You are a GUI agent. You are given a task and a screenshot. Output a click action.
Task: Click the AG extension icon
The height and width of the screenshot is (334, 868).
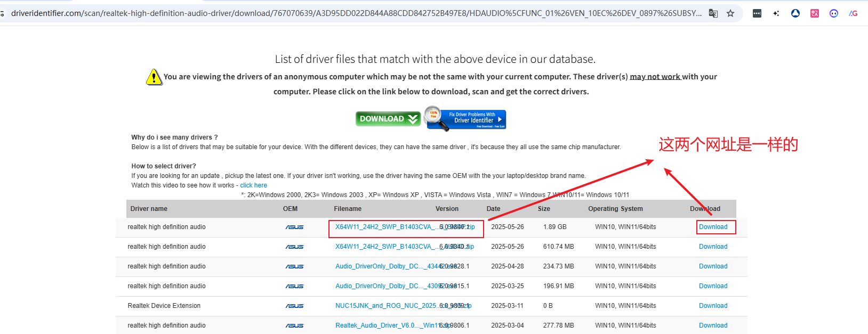853,13
